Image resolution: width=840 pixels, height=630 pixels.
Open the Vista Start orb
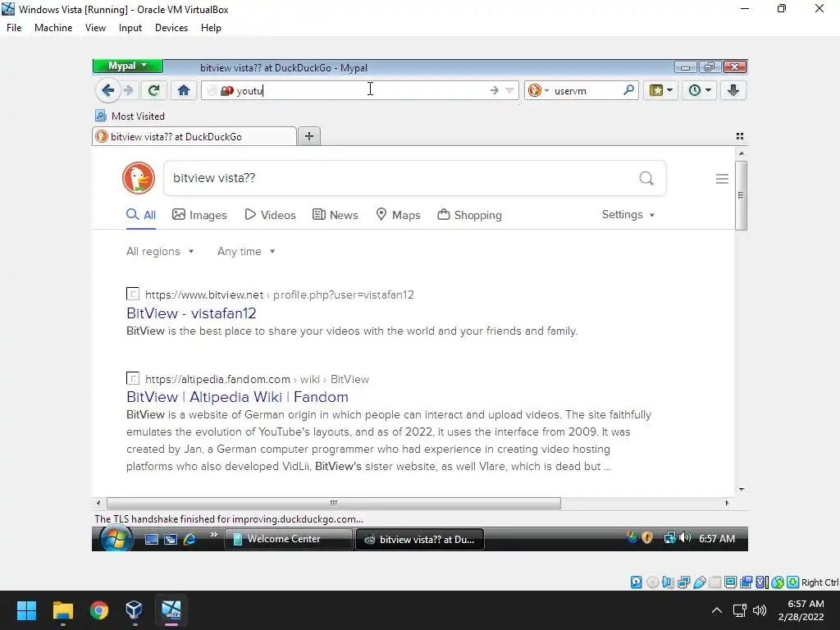click(x=115, y=538)
